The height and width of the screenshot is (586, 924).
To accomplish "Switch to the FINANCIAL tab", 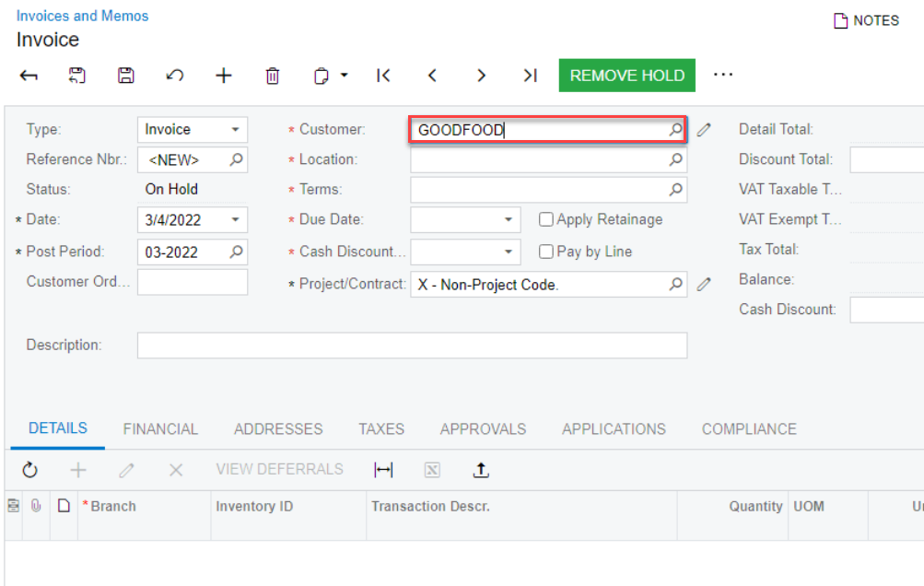I will (x=160, y=428).
